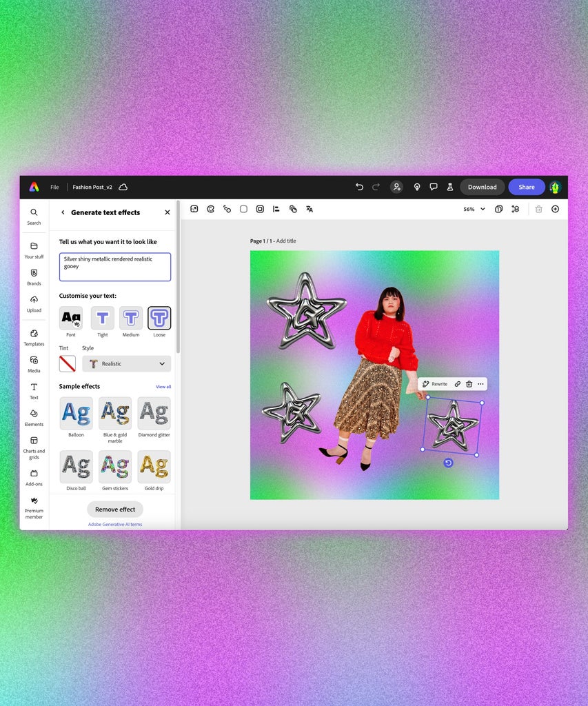Delete selected star using floating trash icon
The width and height of the screenshot is (588, 706).
coord(469,384)
